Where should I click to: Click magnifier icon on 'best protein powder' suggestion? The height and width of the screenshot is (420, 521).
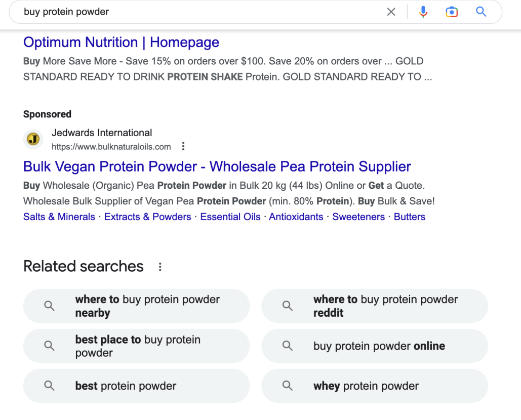[x=49, y=386]
